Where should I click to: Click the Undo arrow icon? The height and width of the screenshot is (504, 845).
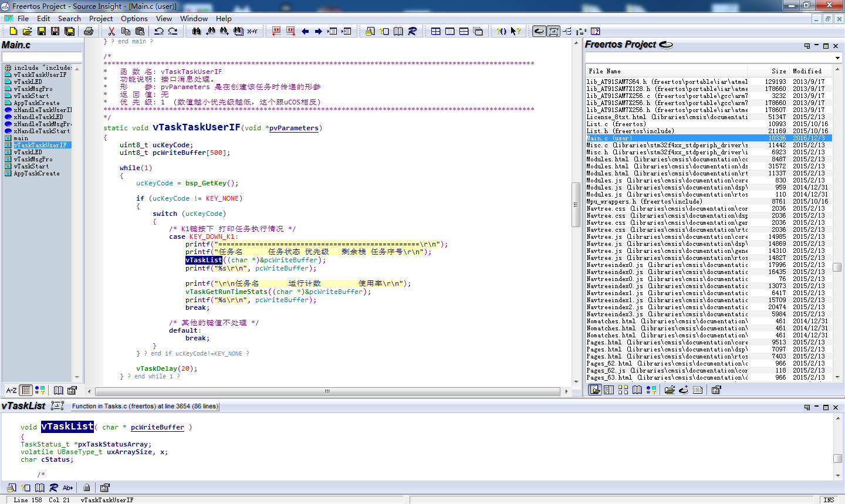(x=158, y=31)
